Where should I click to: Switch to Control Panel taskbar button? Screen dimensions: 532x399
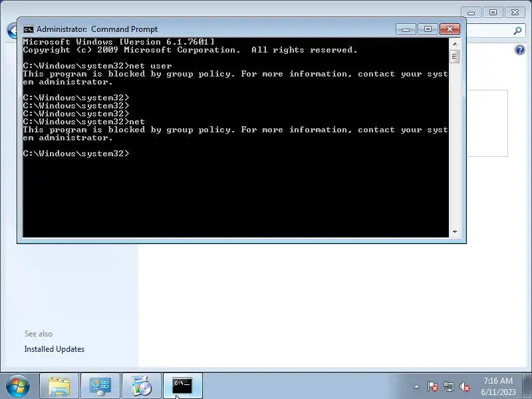point(100,386)
